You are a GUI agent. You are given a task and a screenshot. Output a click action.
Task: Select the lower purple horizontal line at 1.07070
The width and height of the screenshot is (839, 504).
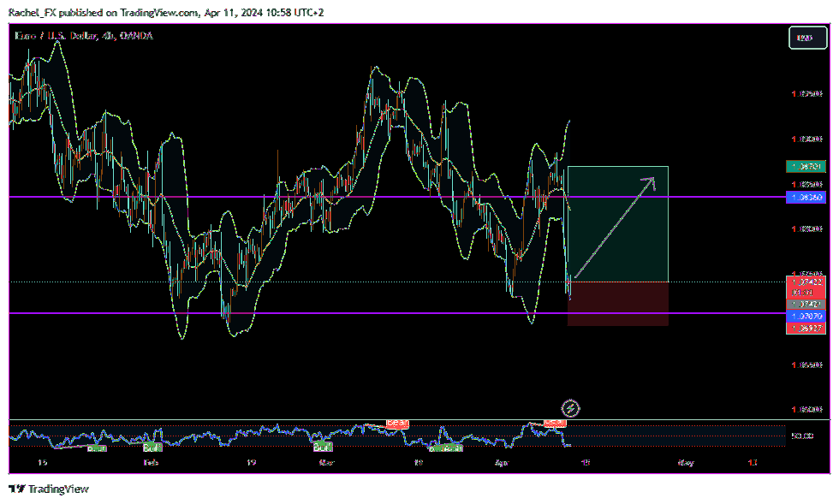click(x=397, y=313)
